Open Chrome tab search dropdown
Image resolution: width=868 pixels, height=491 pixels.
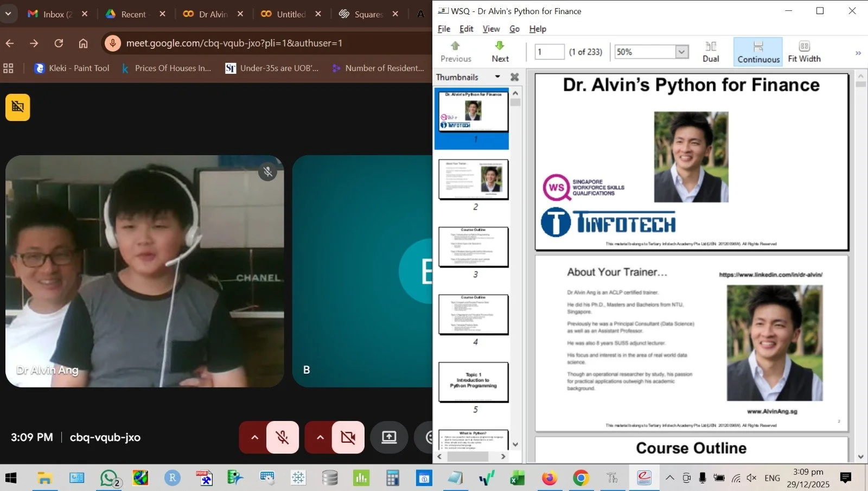8,14
